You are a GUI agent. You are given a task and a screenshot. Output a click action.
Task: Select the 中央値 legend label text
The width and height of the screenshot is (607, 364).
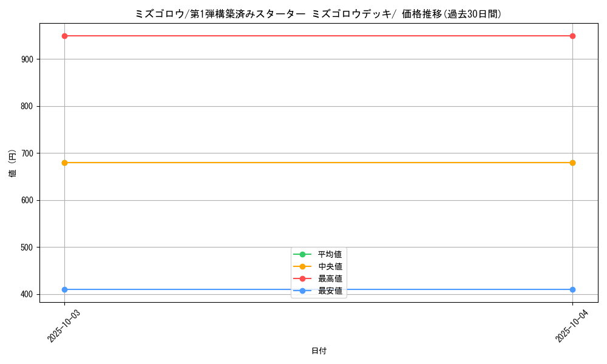330,266
